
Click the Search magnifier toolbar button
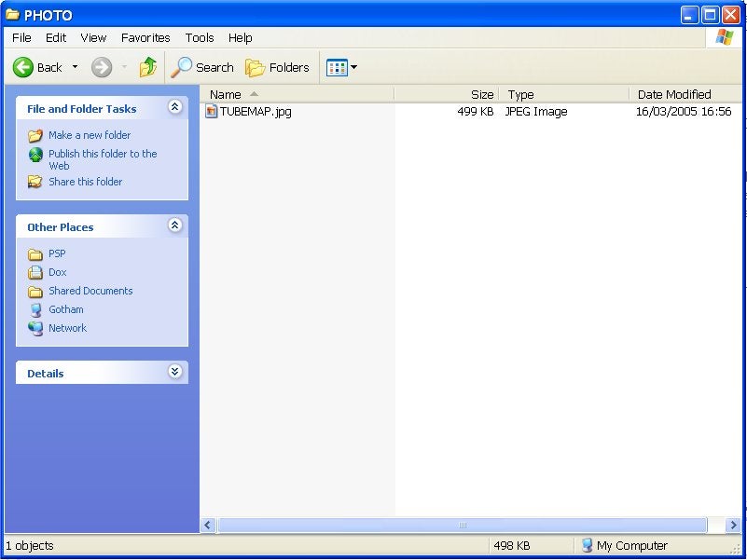pyautogui.click(x=202, y=67)
